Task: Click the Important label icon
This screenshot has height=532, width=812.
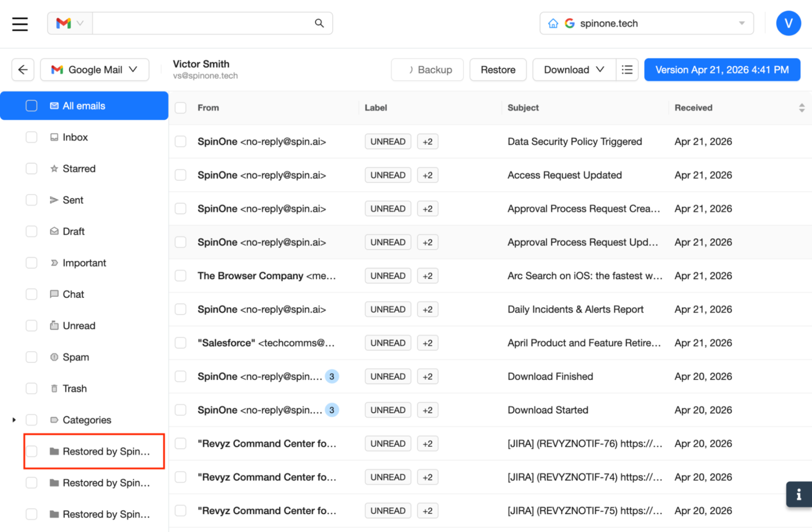Action: coord(54,263)
